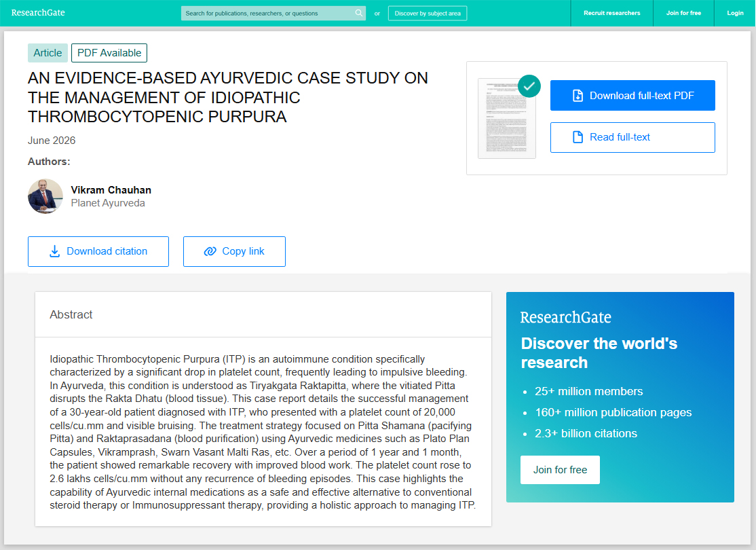The width and height of the screenshot is (756, 550).
Task: Click the green checkmark badge on the PDF preview
Action: 529,86
